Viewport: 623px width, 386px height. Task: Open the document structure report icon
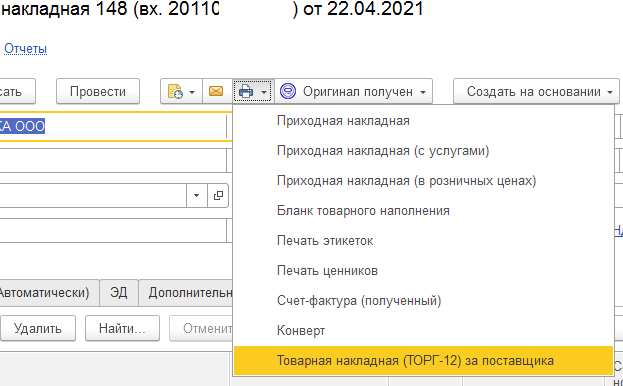[175, 91]
